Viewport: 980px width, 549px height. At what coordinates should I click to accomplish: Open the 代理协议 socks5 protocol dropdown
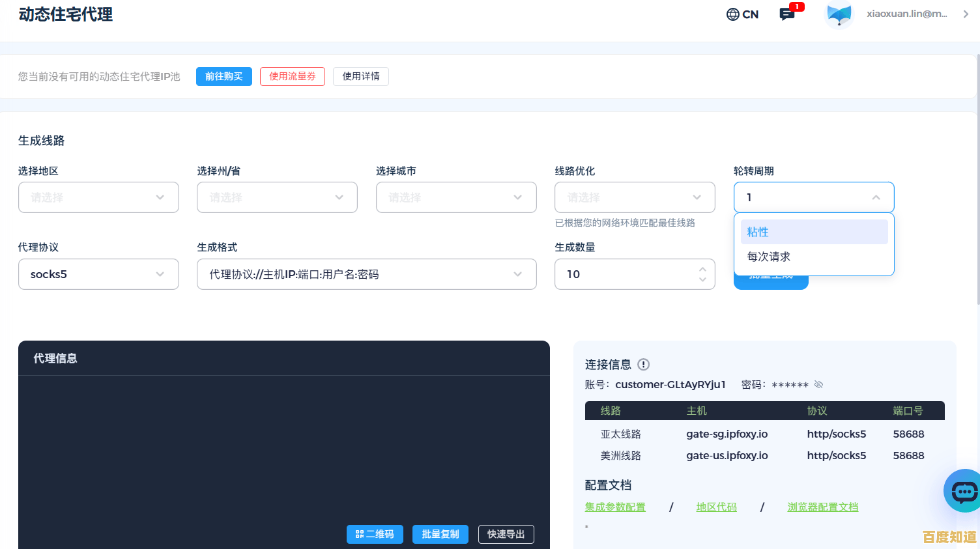pos(98,274)
